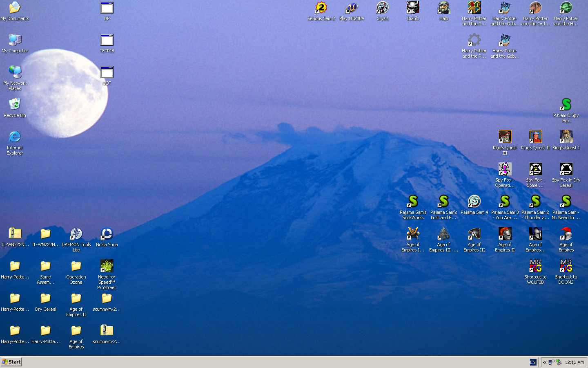Click the Start button

11,362
